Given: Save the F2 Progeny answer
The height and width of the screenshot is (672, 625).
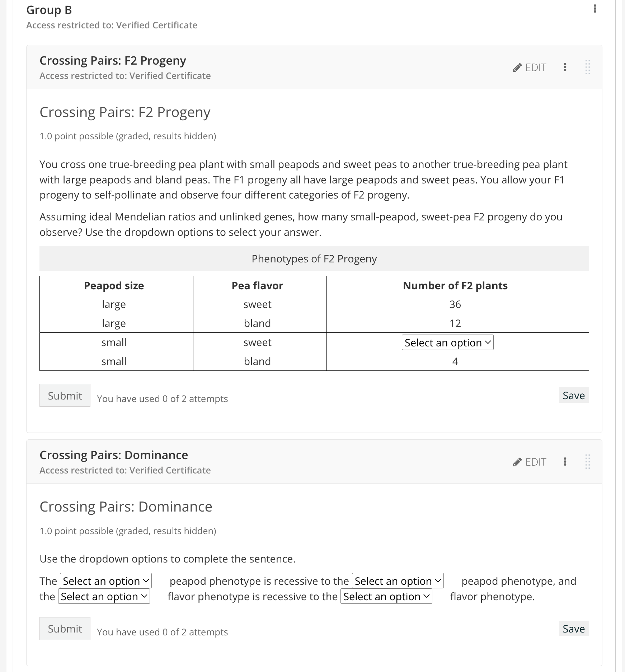Looking at the screenshot, I should pyautogui.click(x=573, y=395).
